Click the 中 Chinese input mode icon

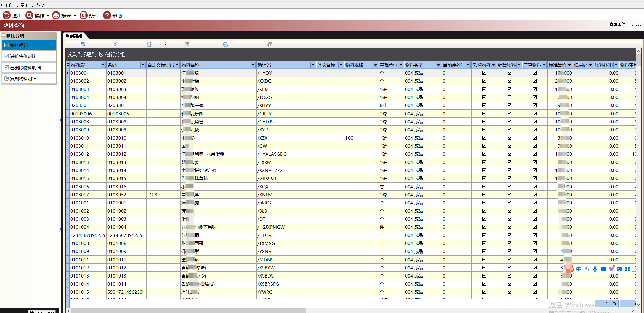(x=579, y=269)
